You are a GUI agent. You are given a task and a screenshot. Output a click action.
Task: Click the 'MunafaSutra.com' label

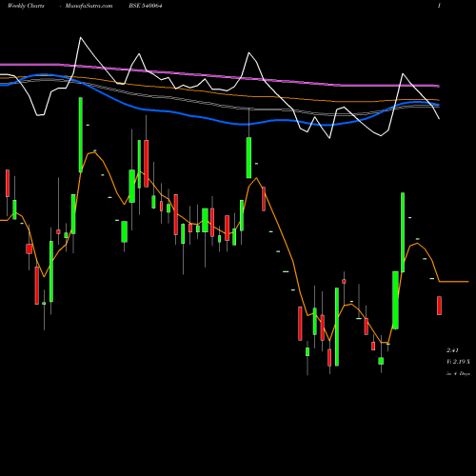[x=89, y=6]
